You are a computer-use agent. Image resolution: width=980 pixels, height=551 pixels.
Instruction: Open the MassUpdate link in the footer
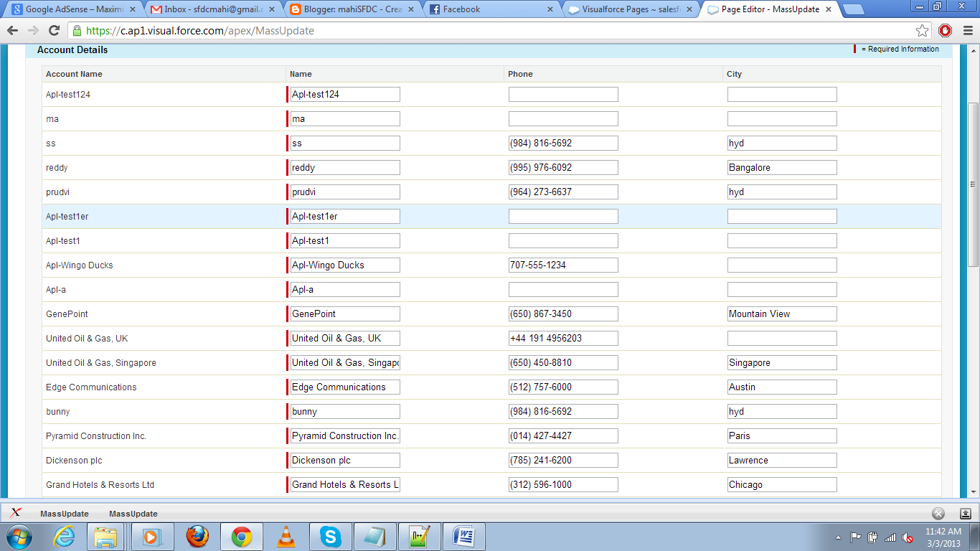tap(63, 514)
